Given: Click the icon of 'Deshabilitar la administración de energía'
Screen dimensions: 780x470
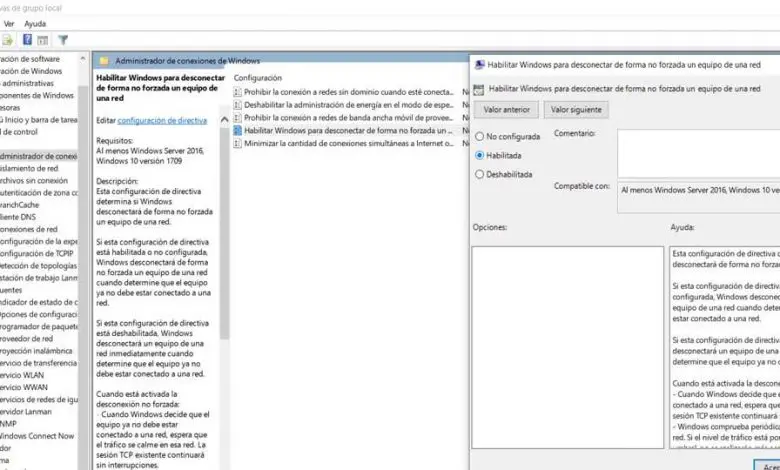Looking at the screenshot, I should 237,105.
